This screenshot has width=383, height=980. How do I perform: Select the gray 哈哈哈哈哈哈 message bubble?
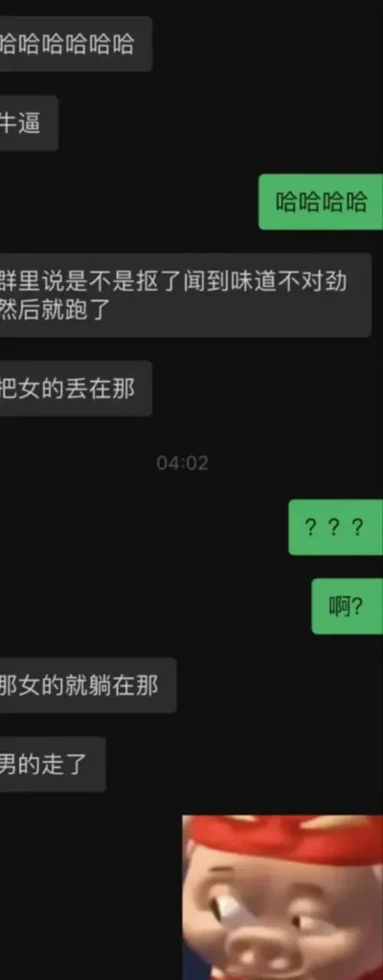click(x=76, y=44)
